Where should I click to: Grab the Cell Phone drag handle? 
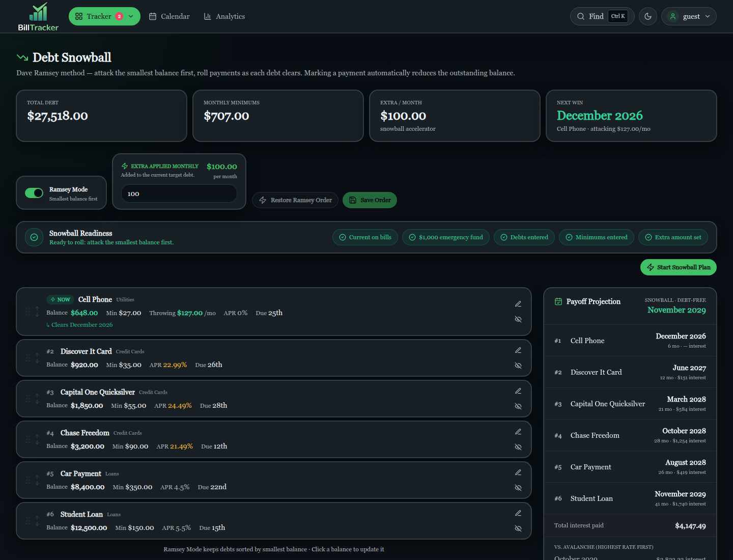(28, 312)
